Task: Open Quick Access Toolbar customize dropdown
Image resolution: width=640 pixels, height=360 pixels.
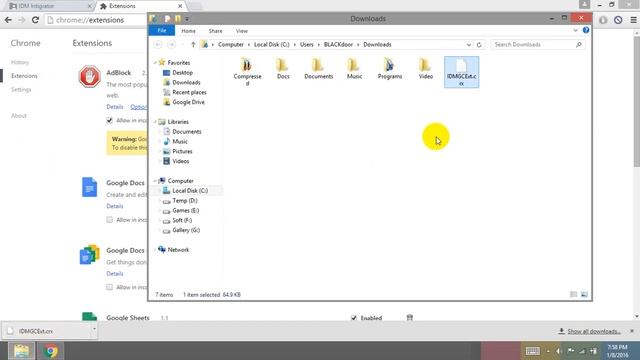Action: (x=187, y=19)
